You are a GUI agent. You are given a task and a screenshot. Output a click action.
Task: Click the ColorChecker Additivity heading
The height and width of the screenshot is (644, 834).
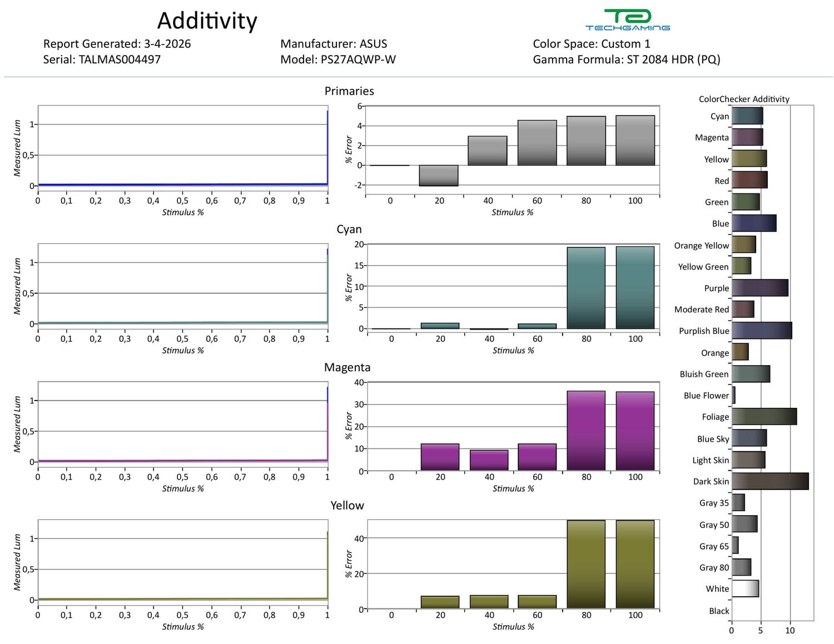pos(744,99)
